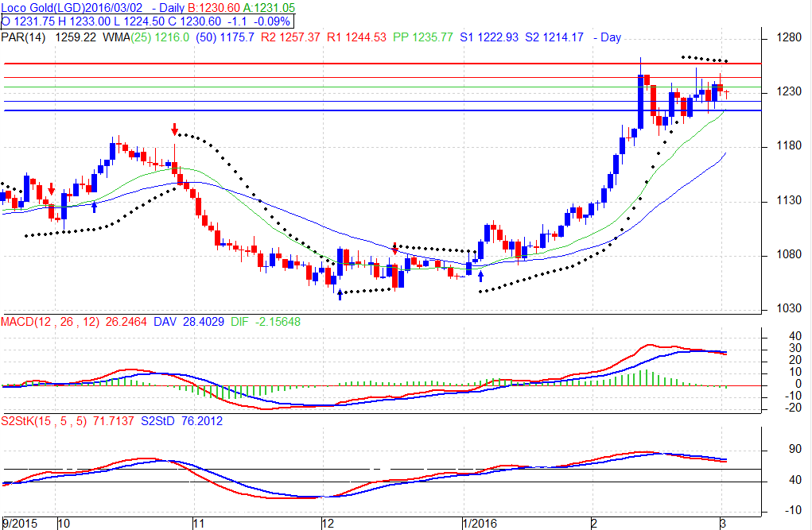Select the WMA(25) 1216.0 label

pos(146,37)
